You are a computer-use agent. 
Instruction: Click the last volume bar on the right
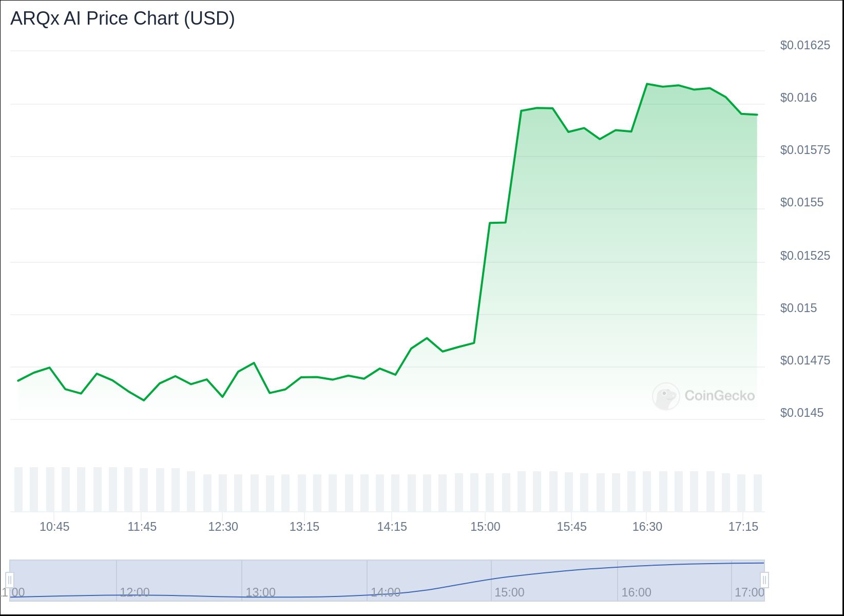point(758,493)
